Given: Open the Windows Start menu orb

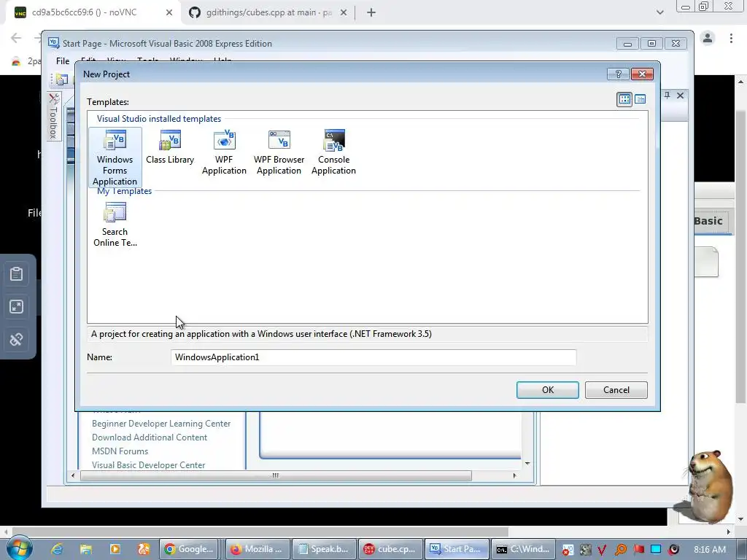Looking at the screenshot, I should pyautogui.click(x=20, y=548).
